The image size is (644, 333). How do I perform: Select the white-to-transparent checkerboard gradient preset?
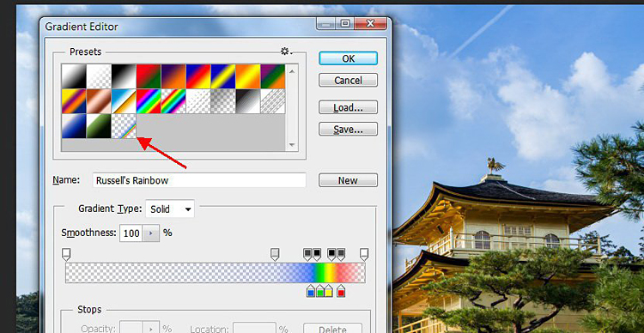coord(99,76)
